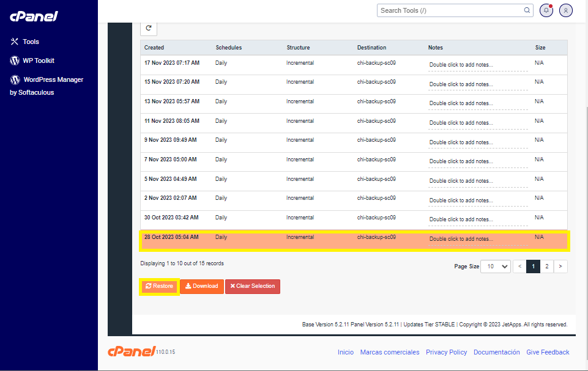The height and width of the screenshot is (371, 588).
Task: Select the 17 Nov 2023 backup row
Action: pyautogui.click(x=171, y=63)
